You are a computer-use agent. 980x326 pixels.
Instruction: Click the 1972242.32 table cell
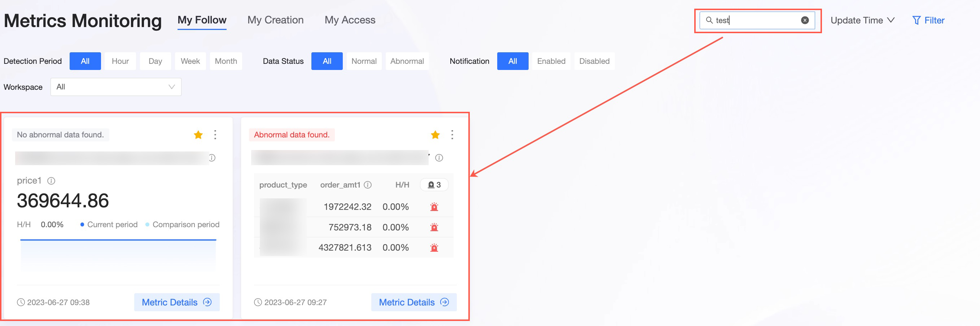347,207
